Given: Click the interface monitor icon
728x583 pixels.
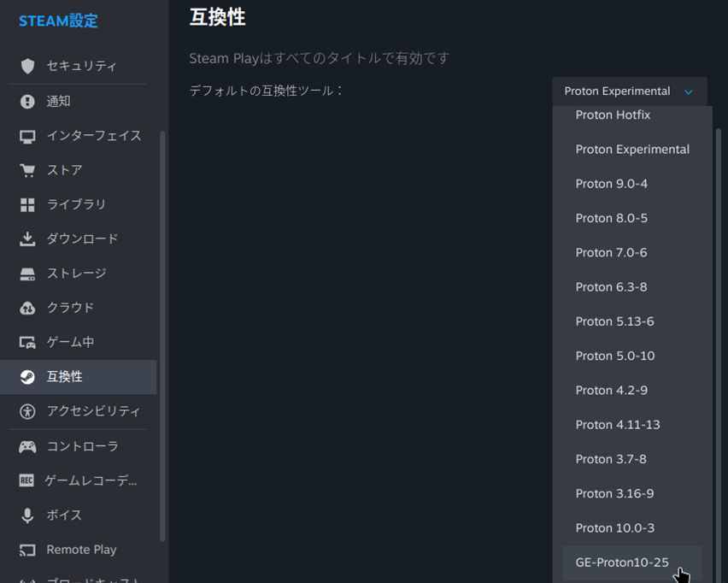Looking at the screenshot, I should point(27,136).
